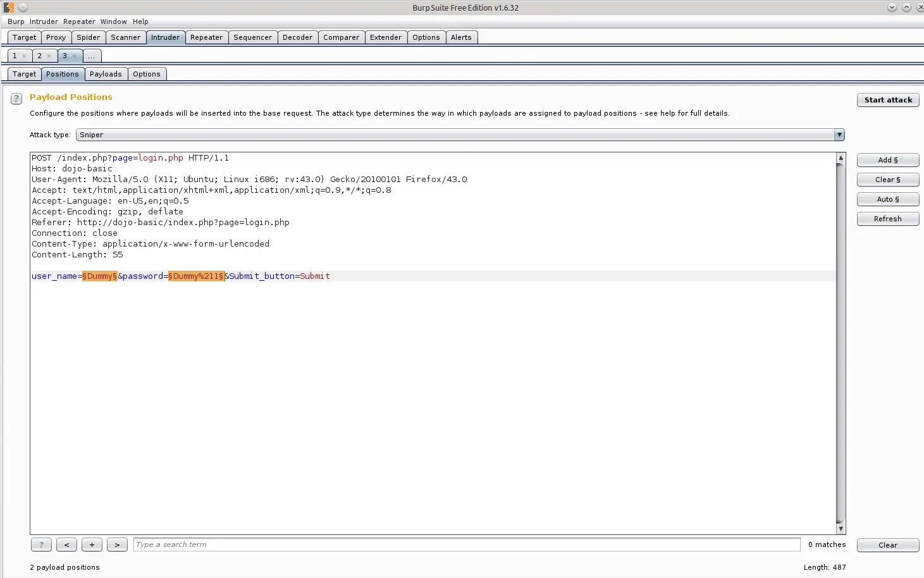Click the Auto § button

pos(888,199)
